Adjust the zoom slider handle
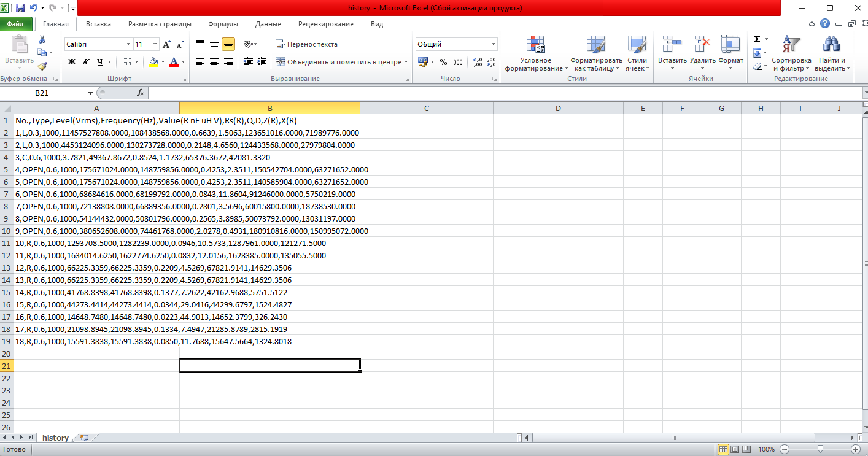Image resolution: width=868 pixels, height=456 pixels. 820,449
